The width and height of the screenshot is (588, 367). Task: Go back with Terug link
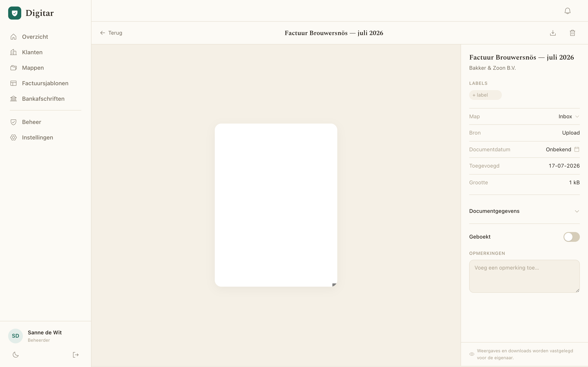click(x=111, y=33)
